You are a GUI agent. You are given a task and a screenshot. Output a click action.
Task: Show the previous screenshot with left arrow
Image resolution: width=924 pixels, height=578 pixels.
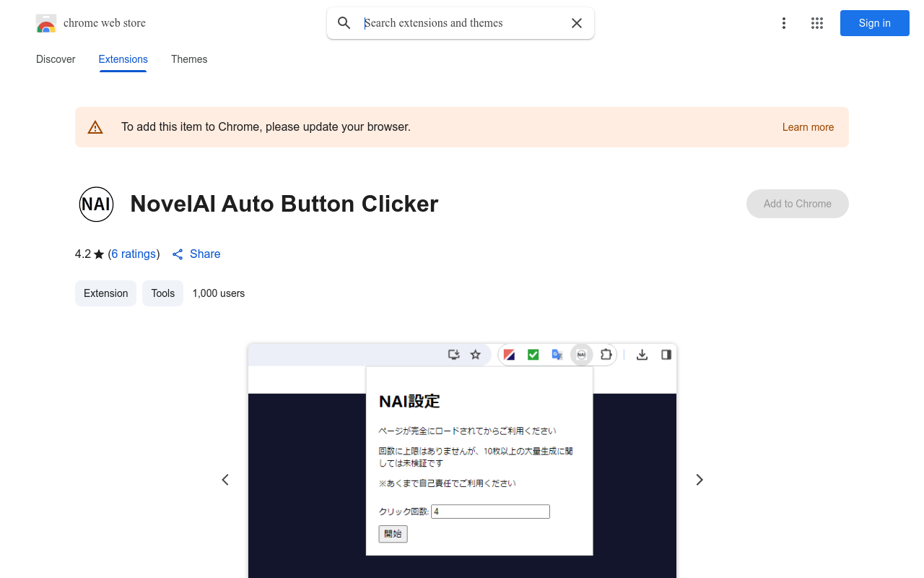(225, 480)
